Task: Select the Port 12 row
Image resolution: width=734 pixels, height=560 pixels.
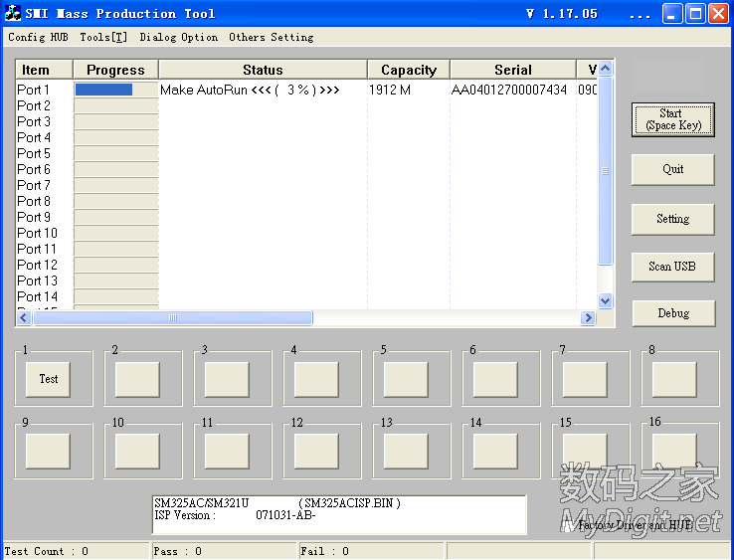Action: (306, 265)
